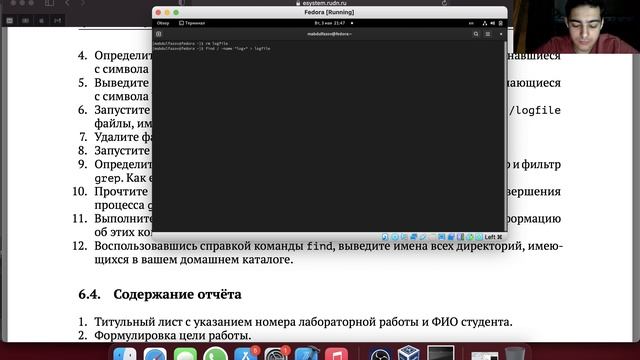Open System Preferences from the Dock
The height and width of the screenshot is (360, 640).
(x=276, y=354)
